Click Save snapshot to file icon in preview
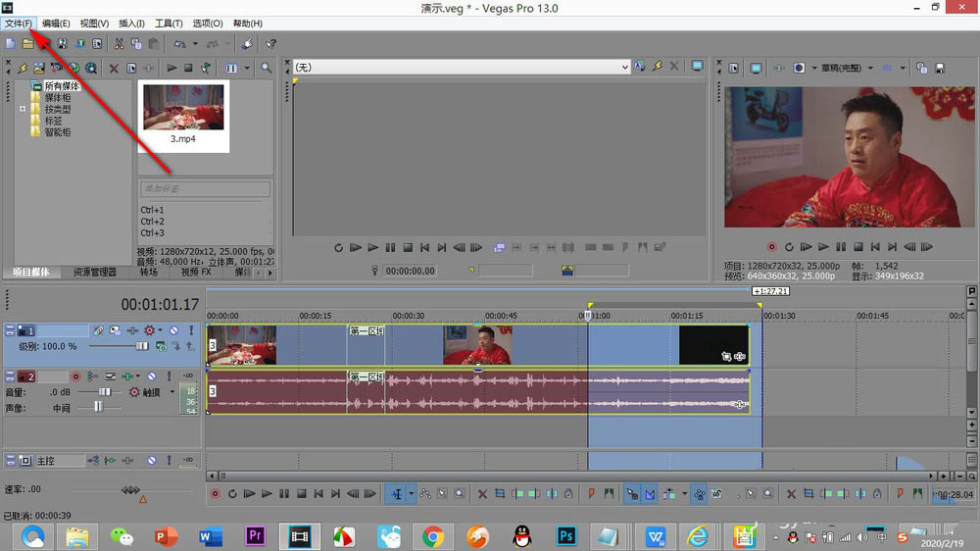 click(x=940, y=69)
